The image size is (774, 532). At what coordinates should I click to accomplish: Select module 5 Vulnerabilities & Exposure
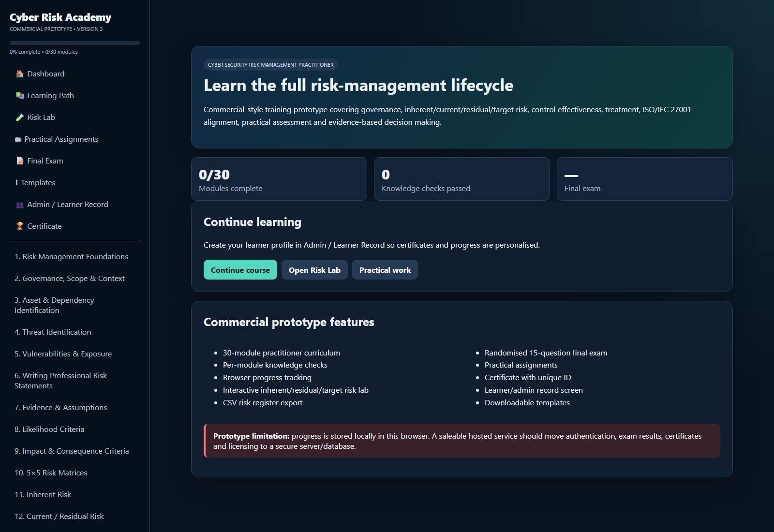(x=75, y=354)
